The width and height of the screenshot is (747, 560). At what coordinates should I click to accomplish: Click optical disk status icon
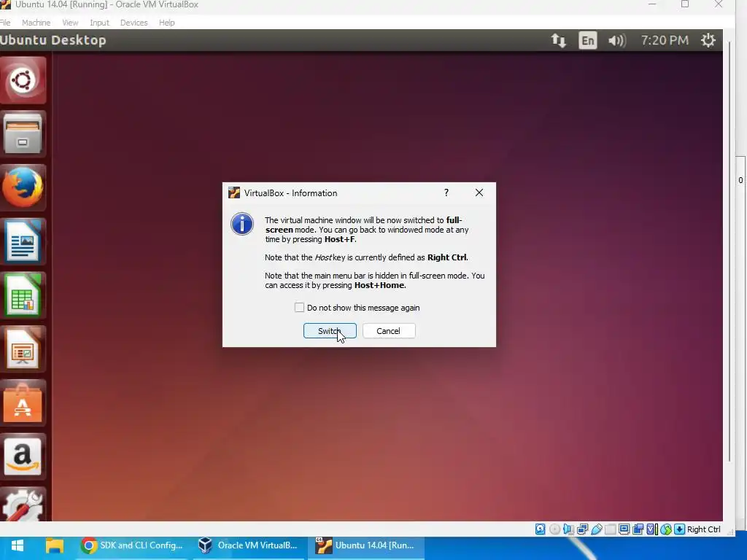[x=554, y=529]
